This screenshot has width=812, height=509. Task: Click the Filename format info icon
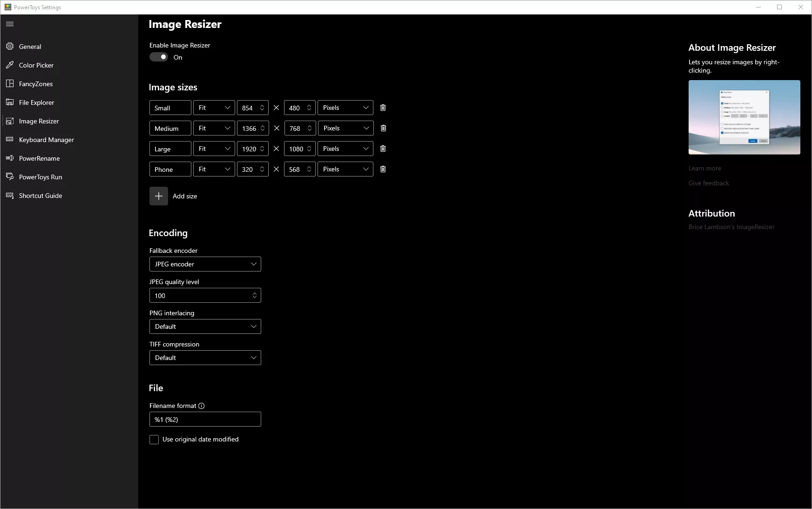click(x=201, y=406)
